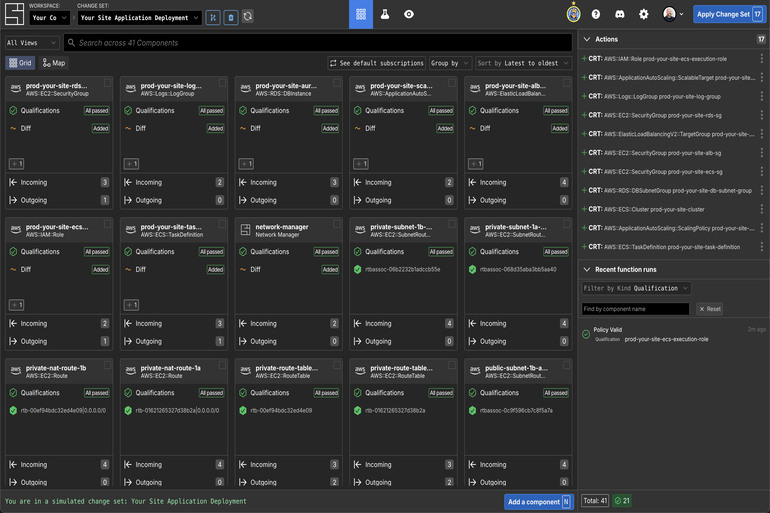Open the Group by dropdown
Image resolution: width=770 pixels, height=513 pixels.
click(x=449, y=63)
